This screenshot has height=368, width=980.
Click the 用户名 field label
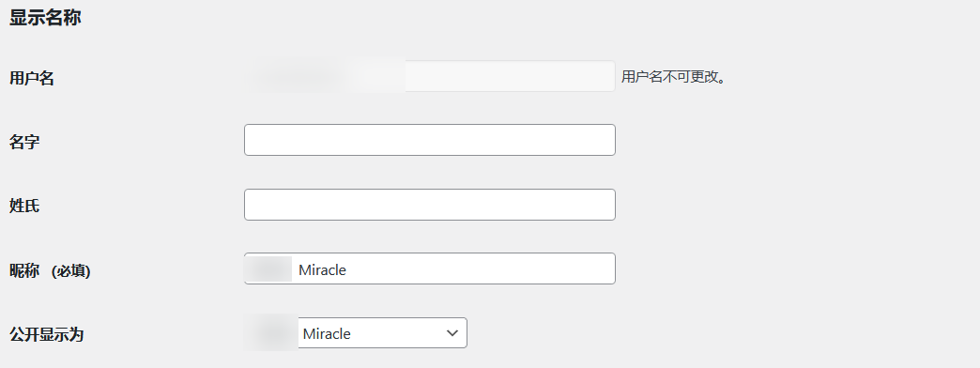click(x=32, y=79)
